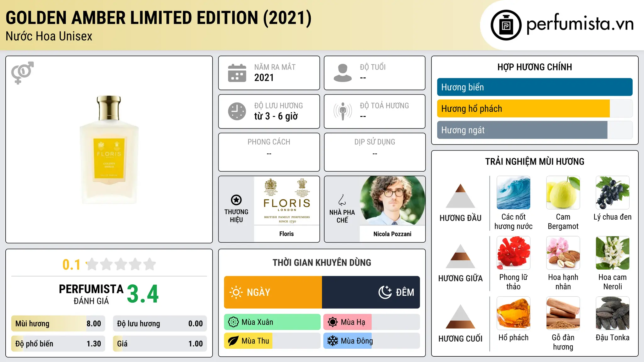This screenshot has height=362, width=644.
Task: Select the water notes wave image
Action: click(514, 193)
